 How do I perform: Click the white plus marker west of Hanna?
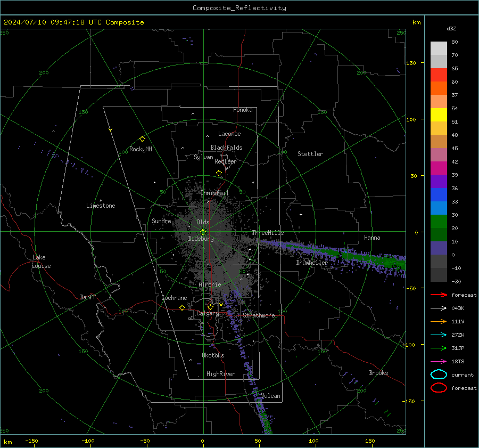(x=301, y=214)
